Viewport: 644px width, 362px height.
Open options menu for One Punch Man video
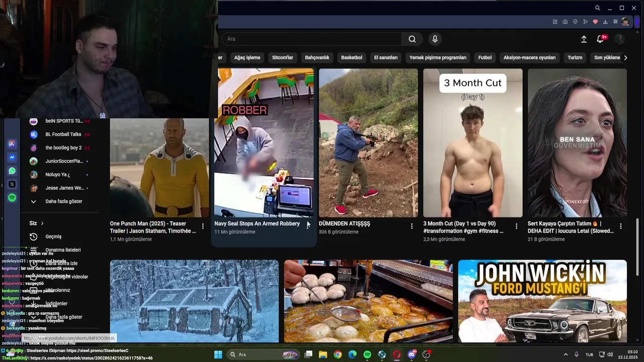click(x=203, y=226)
